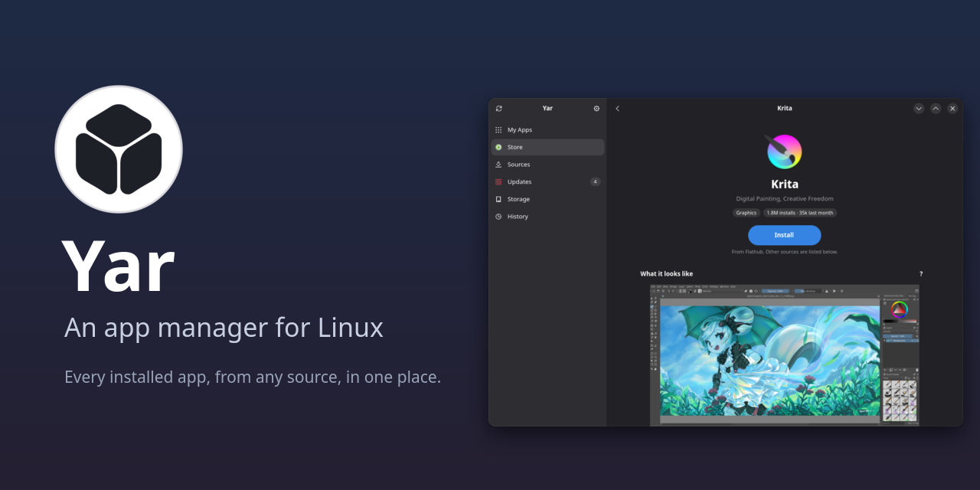
Task: Click the refresh icon in the Yar sidebar header
Action: (x=499, y=109)
